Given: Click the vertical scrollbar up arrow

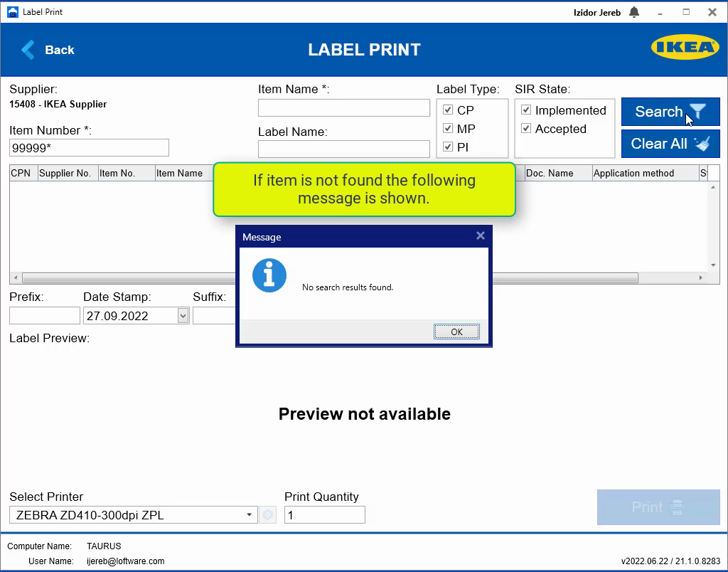Looking at the screenshot, I should 713,187.
